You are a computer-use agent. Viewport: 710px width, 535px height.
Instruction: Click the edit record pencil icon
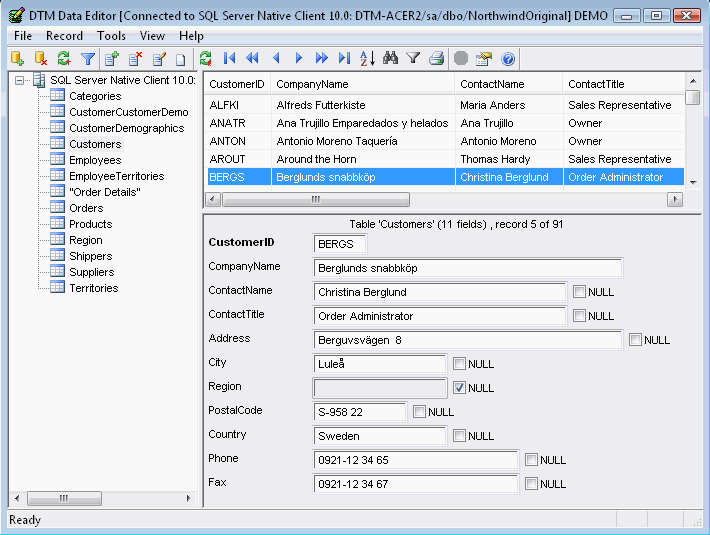pyautogui.click(x=158, y=58)
